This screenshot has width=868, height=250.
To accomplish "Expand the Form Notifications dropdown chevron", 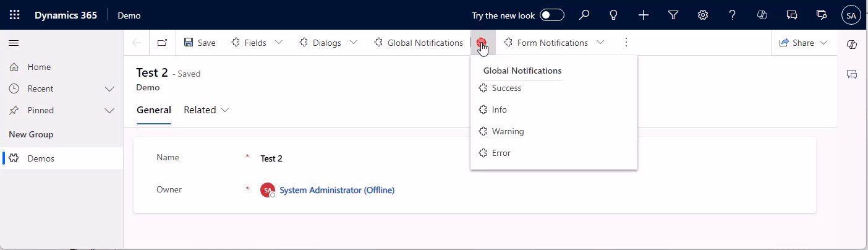I will coord(600,43).
